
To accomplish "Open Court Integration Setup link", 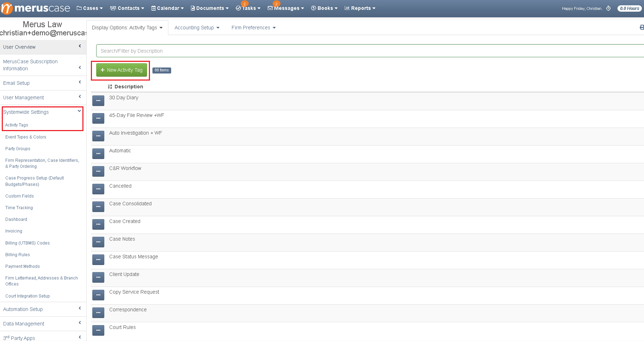I will click(28, 296).
